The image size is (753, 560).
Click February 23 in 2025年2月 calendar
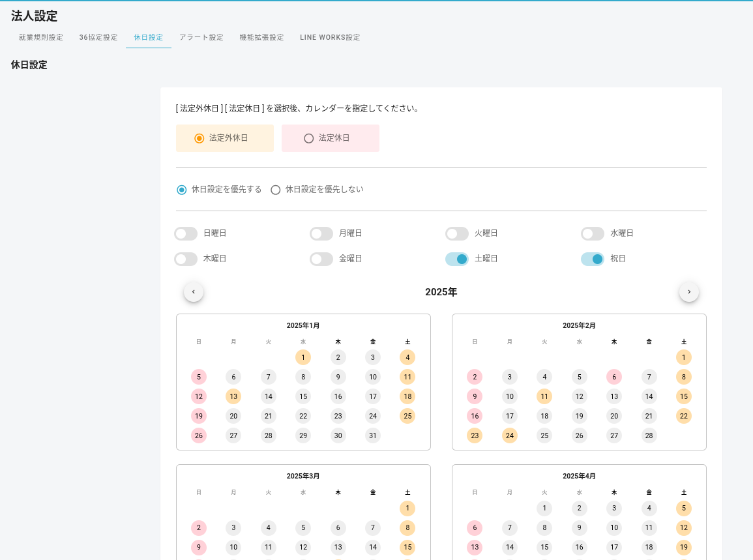coord(475,435)
